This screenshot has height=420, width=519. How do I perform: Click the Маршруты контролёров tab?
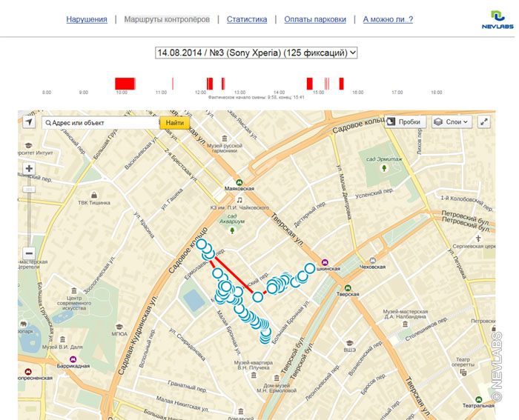(167, 19)
